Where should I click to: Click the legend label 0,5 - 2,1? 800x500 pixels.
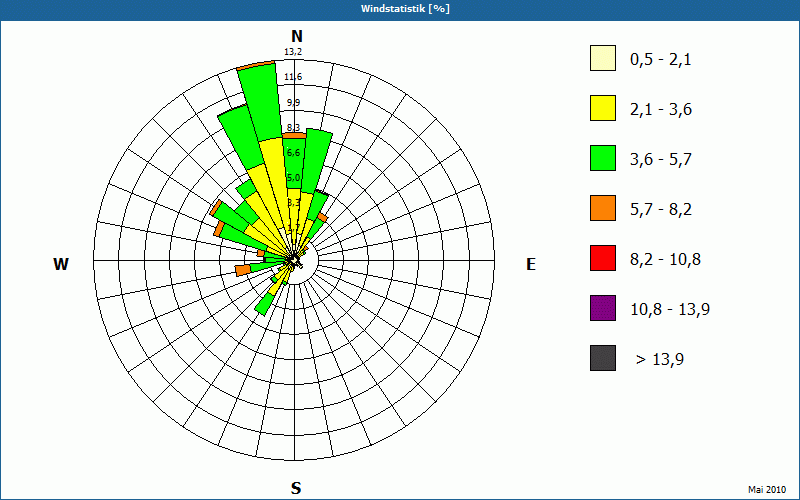click(x=660, y=60)
